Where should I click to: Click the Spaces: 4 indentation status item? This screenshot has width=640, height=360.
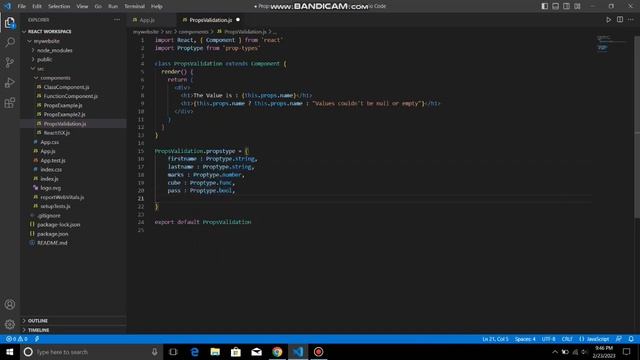tap(525, 339)
